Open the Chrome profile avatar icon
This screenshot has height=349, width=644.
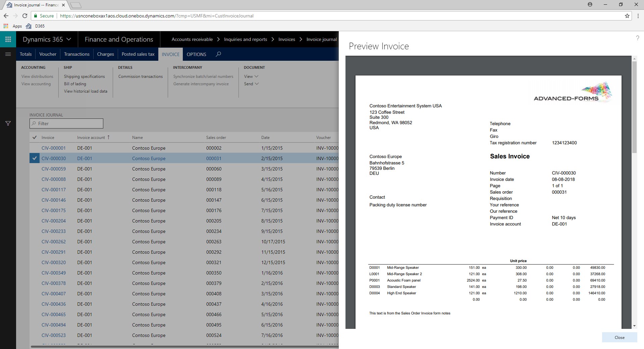click(590, 4)
